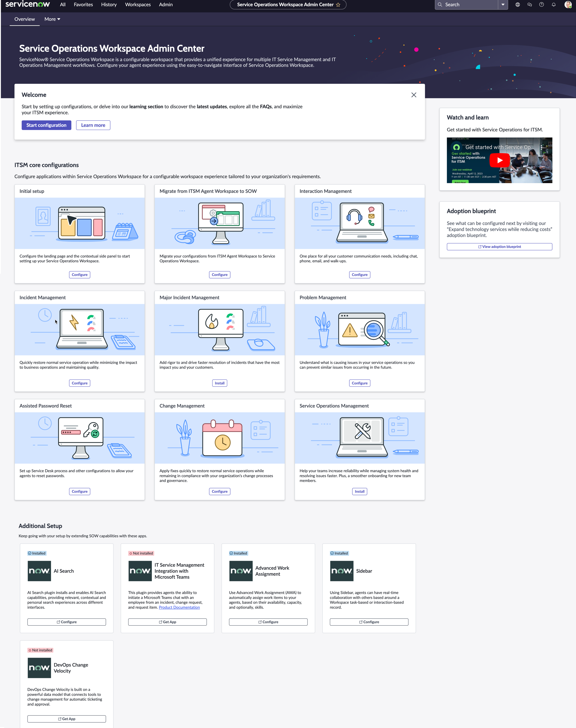The width and height of the screenshot is (576, 728).
Task: Click Not installed badge on DevOps card
Action: pyautogui.click(x=40, y=650)
